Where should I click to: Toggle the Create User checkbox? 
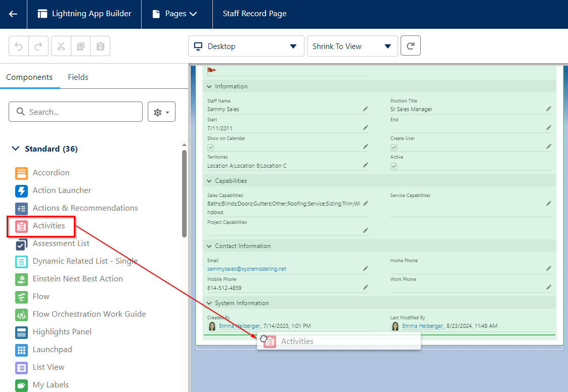394,147
